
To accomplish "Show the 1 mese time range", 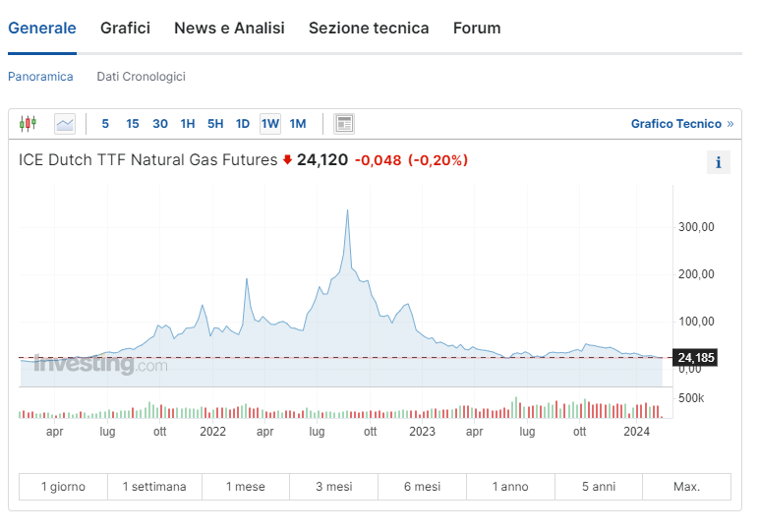I will 246,487.
